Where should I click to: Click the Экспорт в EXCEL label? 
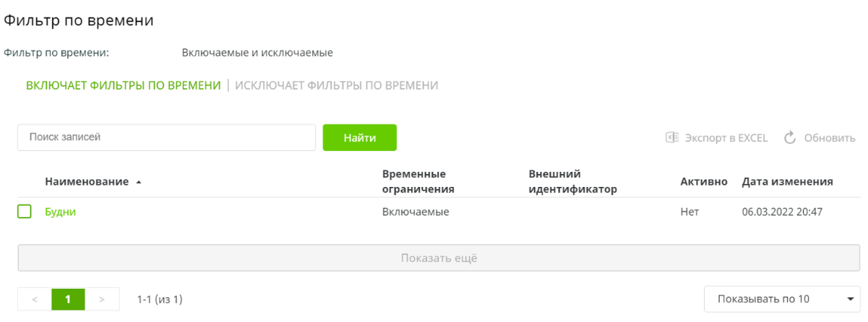point(726,138)
